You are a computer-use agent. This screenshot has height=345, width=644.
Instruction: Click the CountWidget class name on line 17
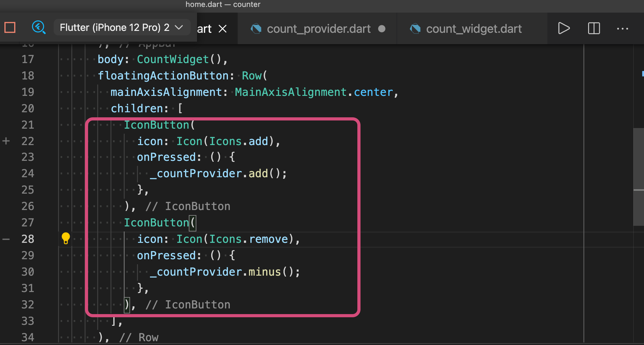click(173, 59)
